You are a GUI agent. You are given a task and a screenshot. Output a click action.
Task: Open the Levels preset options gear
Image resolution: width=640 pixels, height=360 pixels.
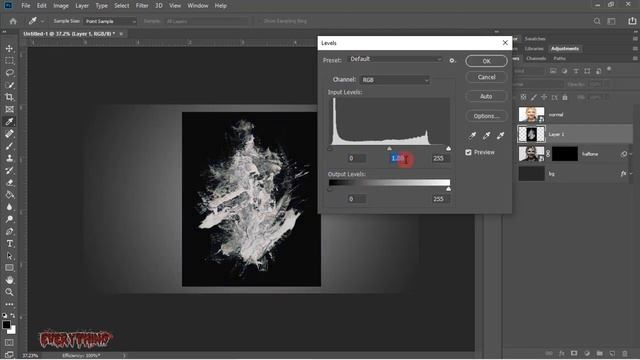[x=452, y=60]
